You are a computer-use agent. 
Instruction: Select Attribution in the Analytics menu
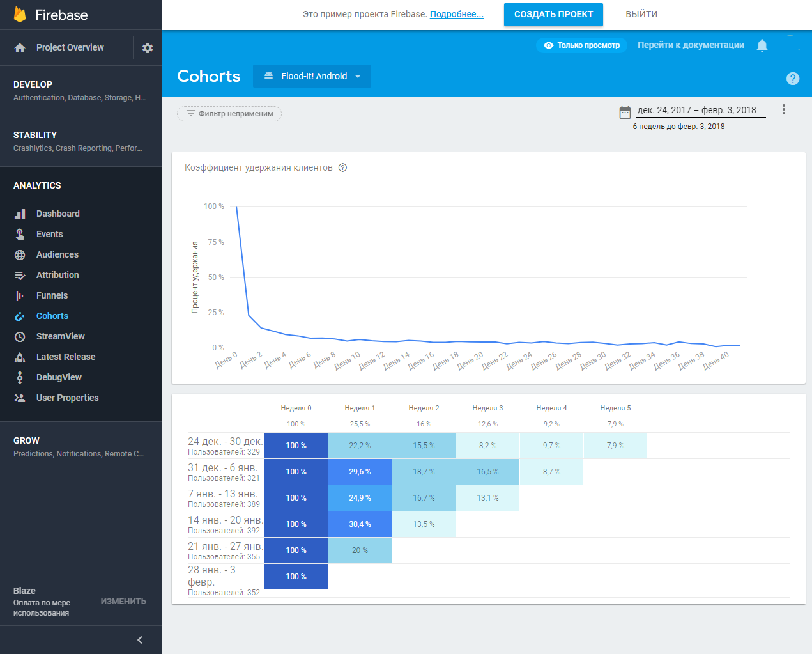click(21, 275)
